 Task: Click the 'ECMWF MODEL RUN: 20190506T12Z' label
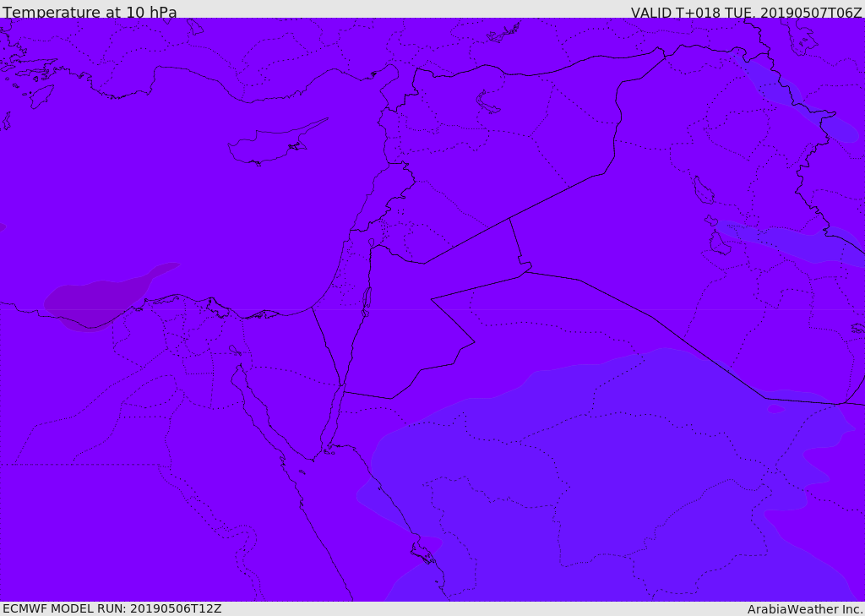point(112,608)
